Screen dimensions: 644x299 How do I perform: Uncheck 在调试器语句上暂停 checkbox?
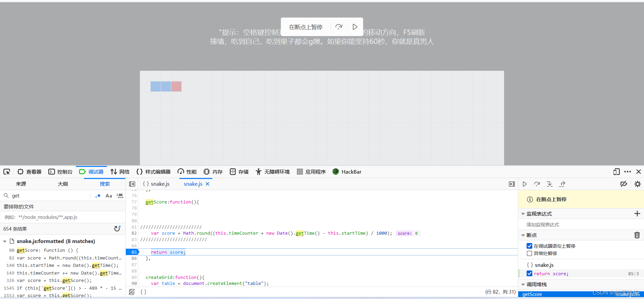tap(529, 246)
